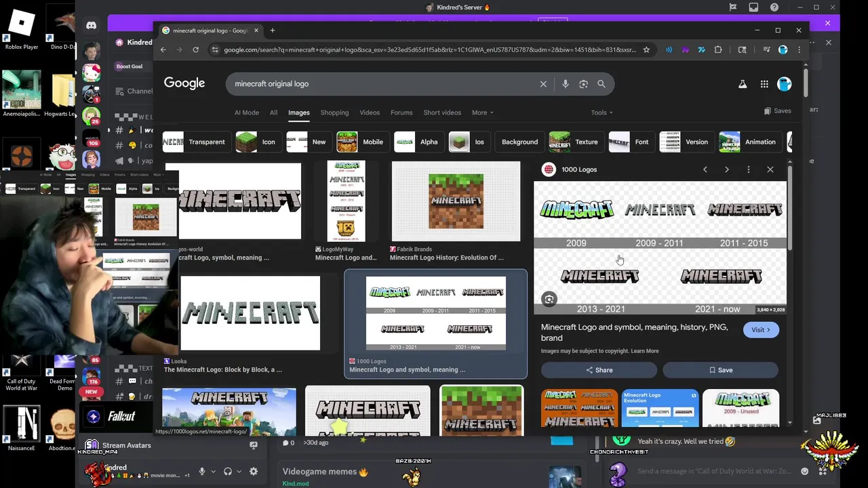The width and height of the screenshot is (868, 488).
Task: Select the Shopping tab
Action: [334, 113]
